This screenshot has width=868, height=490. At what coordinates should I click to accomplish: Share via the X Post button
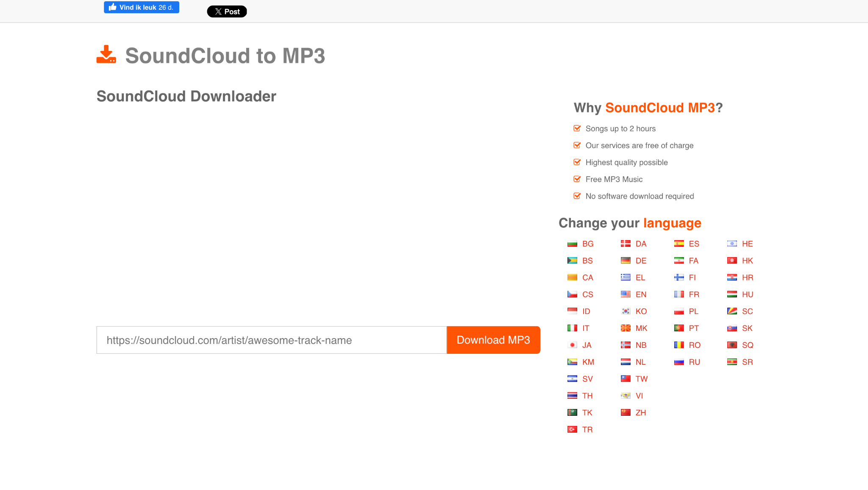pos(227,11)
